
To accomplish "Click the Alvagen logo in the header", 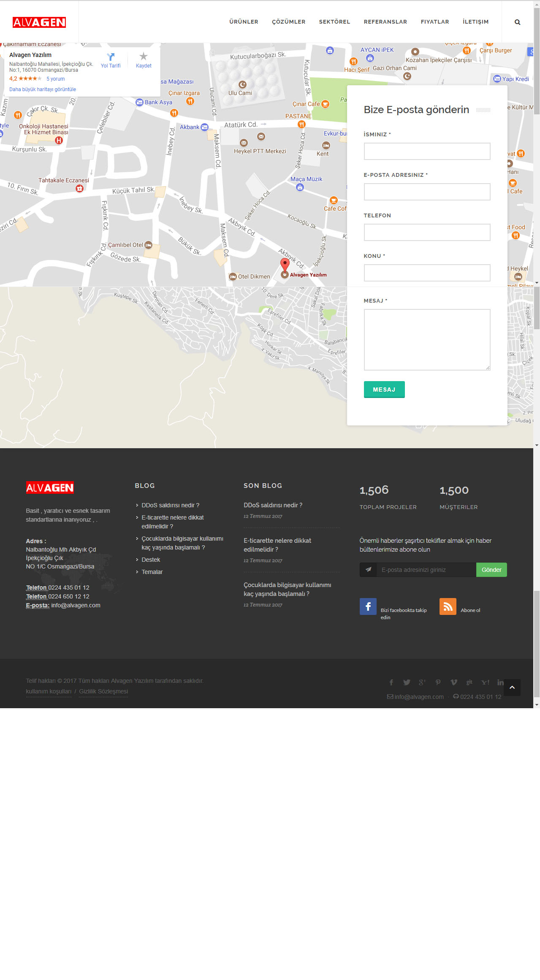I will coord(39,22).
